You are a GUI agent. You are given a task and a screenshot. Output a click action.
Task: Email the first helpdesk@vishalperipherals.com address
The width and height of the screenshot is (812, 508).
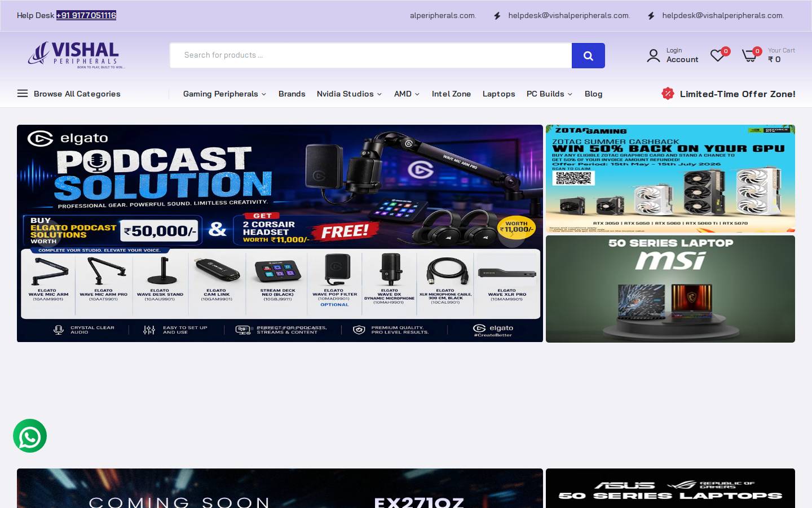569,15
